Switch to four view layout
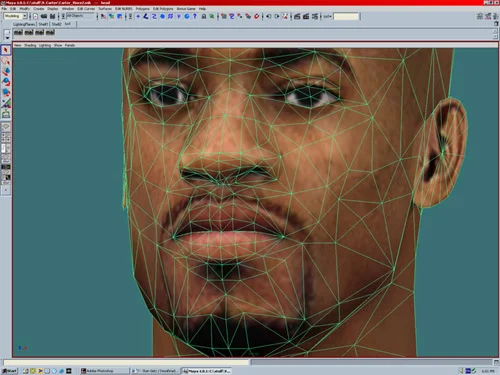 point(6,137)
